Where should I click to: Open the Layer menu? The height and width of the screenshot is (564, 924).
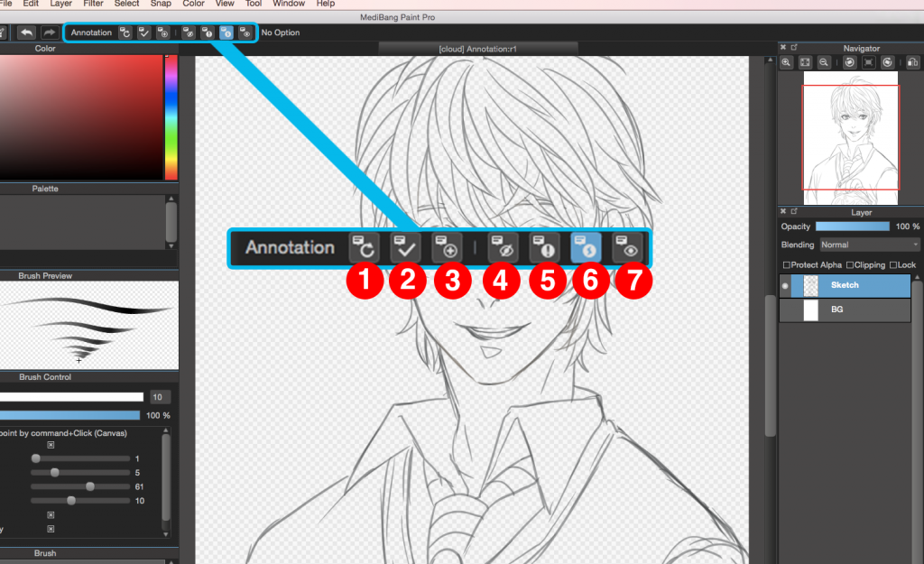60,4
